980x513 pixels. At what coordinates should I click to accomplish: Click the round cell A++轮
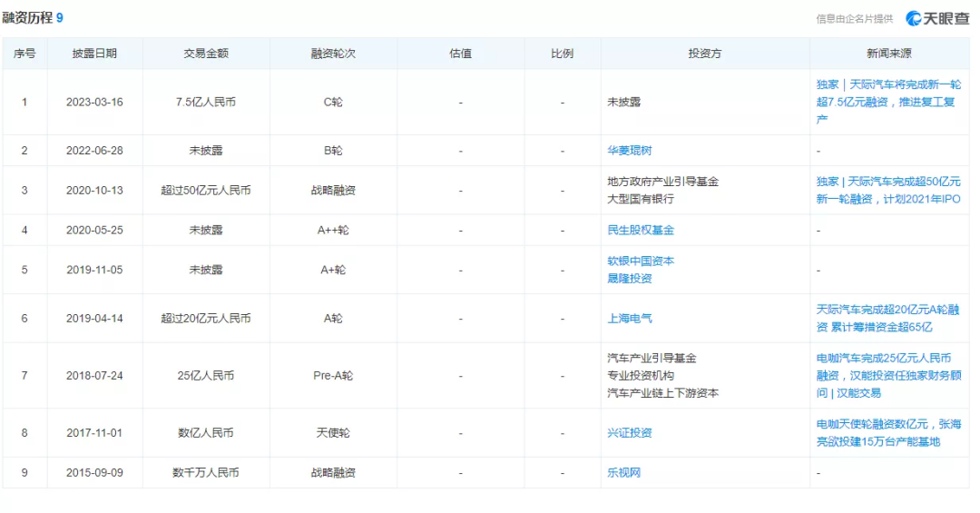coord(333,231)
